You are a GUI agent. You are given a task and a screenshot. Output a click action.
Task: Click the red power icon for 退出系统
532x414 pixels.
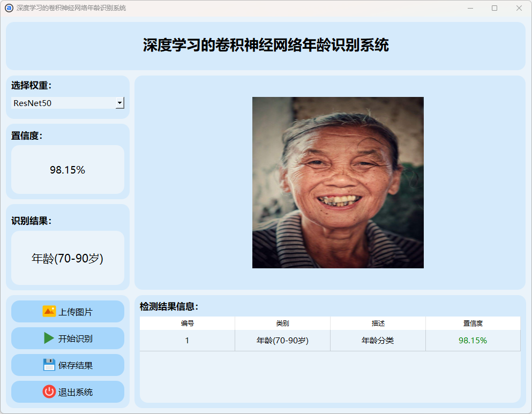click(49, 392)
